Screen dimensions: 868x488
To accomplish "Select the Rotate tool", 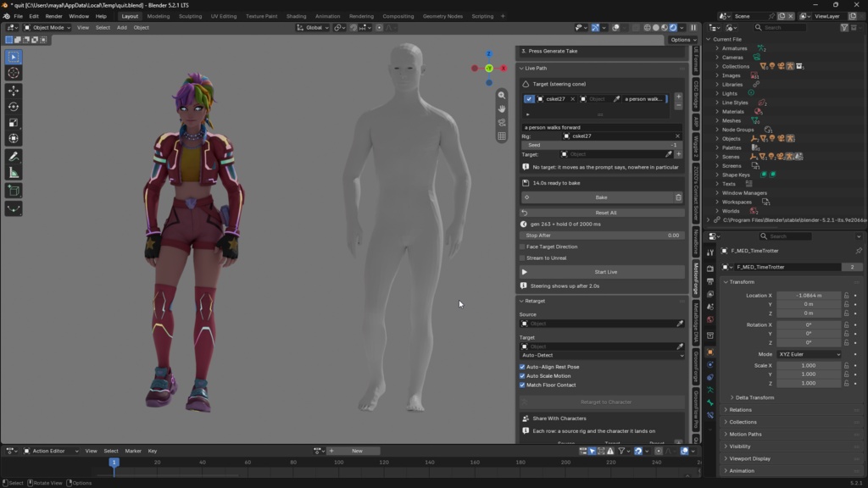I will 14,106.
